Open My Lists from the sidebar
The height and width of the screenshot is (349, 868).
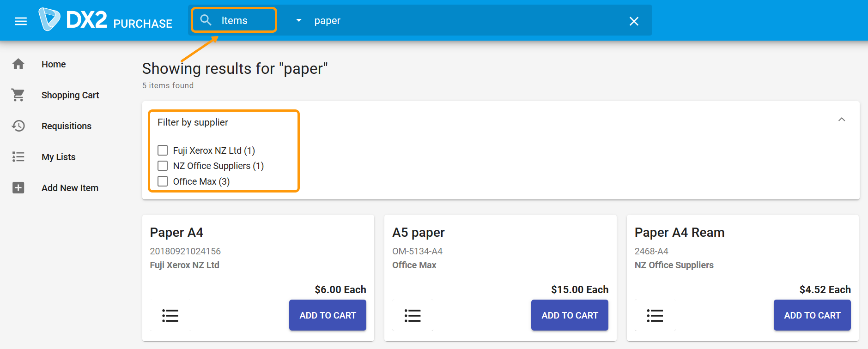tap(58, 157)
